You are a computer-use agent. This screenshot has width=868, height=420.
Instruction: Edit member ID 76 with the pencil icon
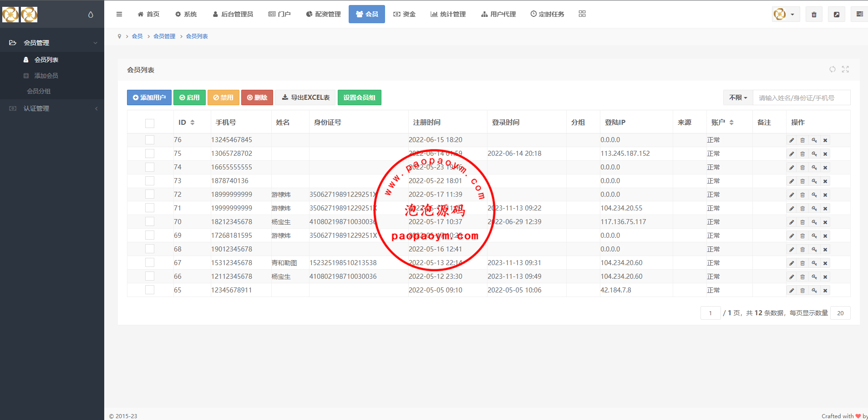pyautogui.click(x=792, y=140)
